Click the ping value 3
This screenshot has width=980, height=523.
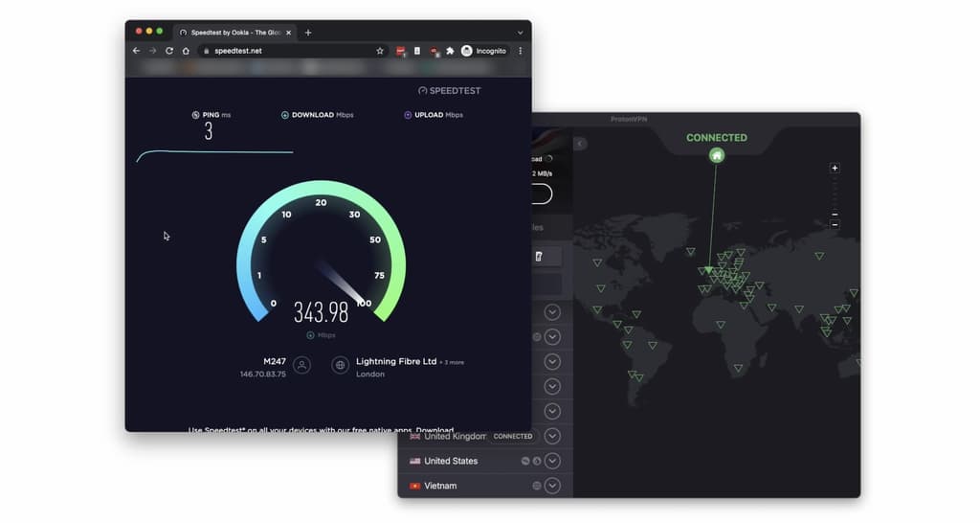209,130
